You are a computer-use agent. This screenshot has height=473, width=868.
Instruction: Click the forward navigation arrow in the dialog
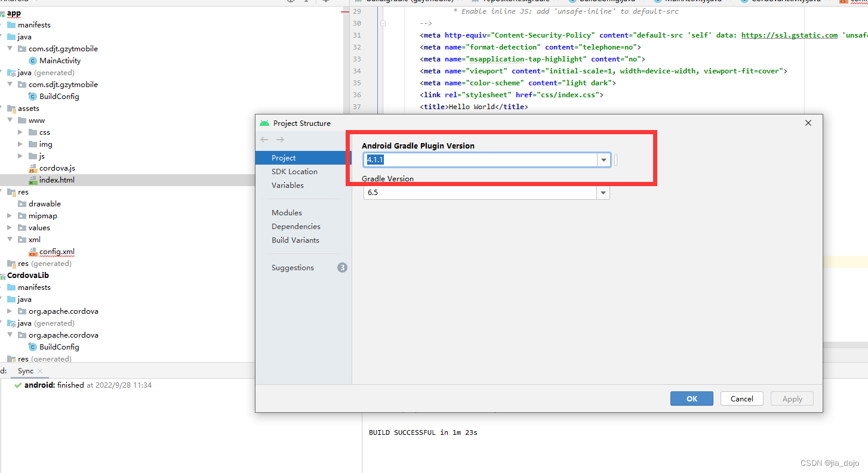(x=279, y=140)
